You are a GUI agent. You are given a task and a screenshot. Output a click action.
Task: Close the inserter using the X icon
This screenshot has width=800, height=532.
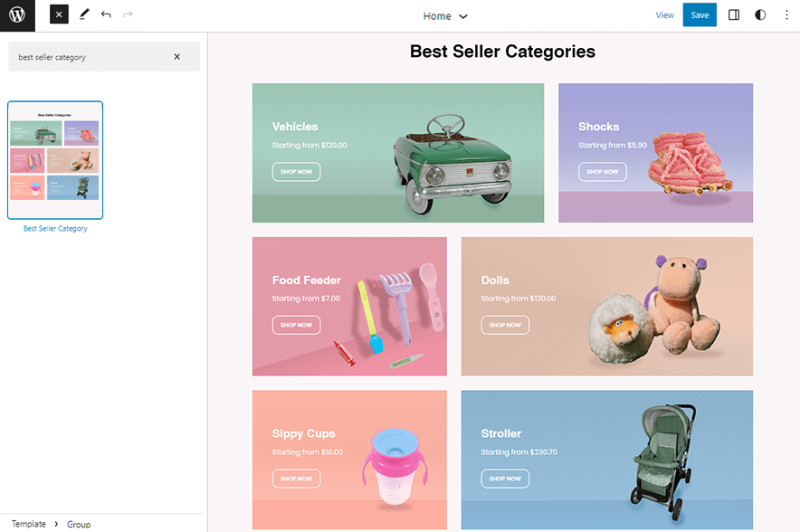[58, 14]
